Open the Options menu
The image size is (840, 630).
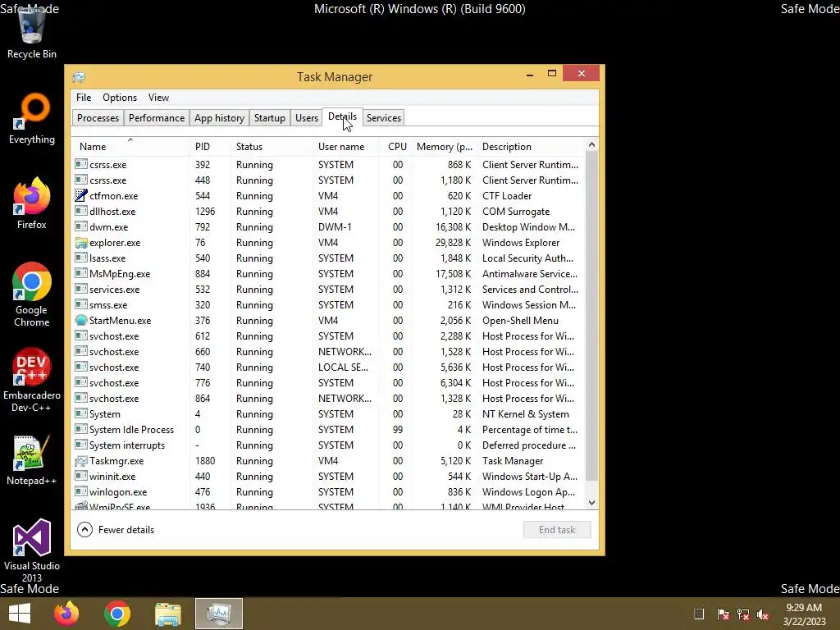coord(120,98)
